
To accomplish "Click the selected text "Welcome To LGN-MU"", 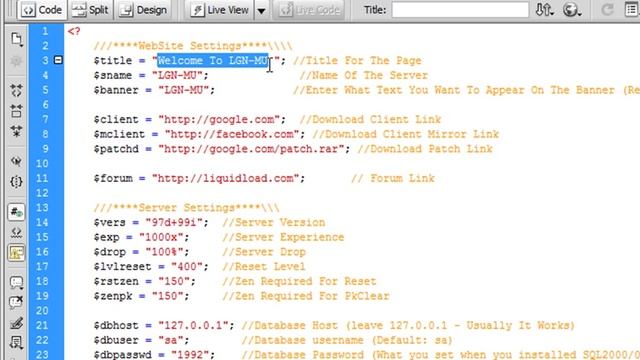I will click(213, 60).
